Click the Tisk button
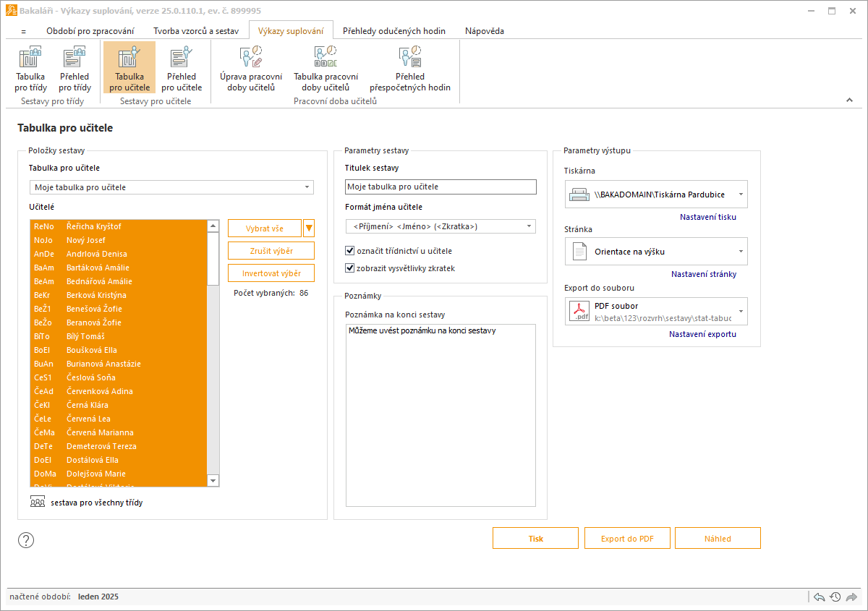The image size is (868, 611). (x=535, y=539)
